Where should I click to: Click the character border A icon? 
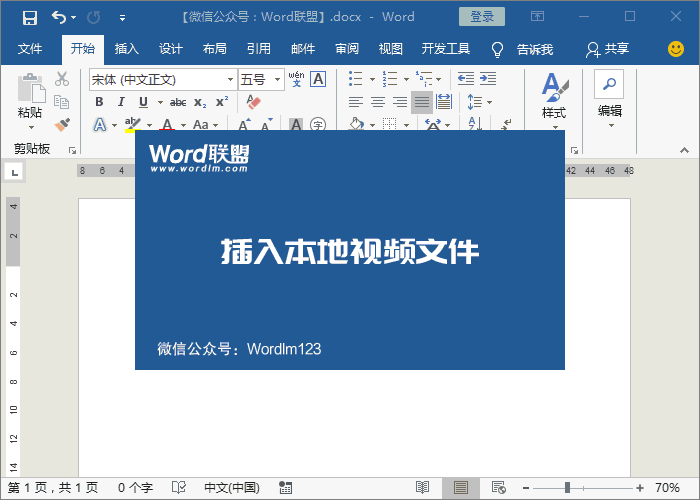(x=318, y=79)
